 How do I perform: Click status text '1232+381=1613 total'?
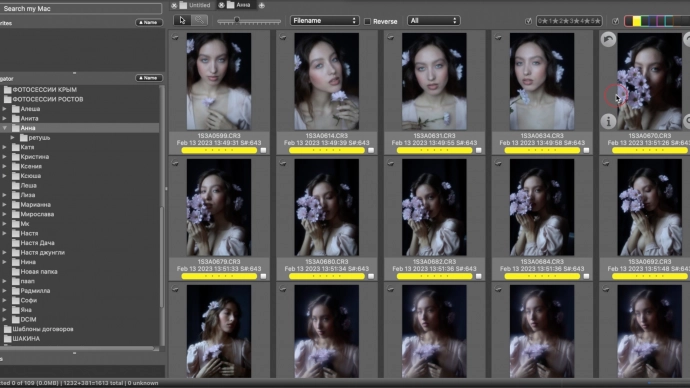tap(93, 383)
